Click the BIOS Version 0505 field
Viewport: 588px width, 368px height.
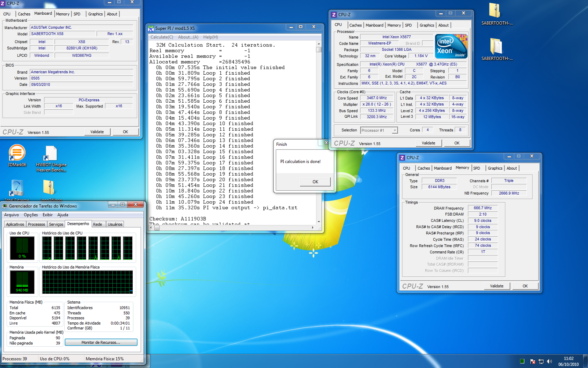point(81,78)
